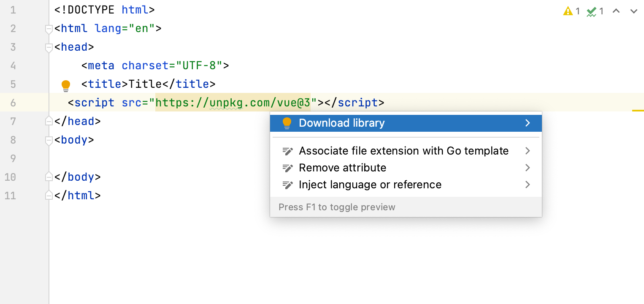
Task: Click line number 6 in the gutter
Action: click(13, 102)
